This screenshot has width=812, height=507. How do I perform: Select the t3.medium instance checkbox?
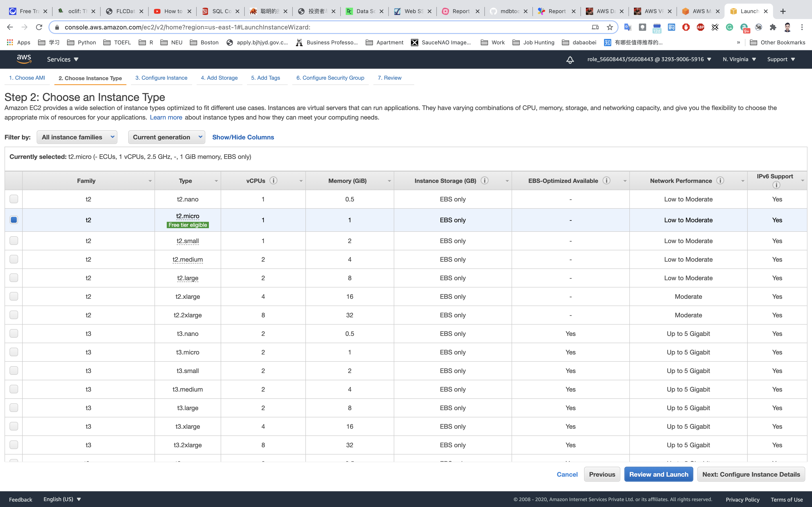pyautogui.click(x=14, y=389)
